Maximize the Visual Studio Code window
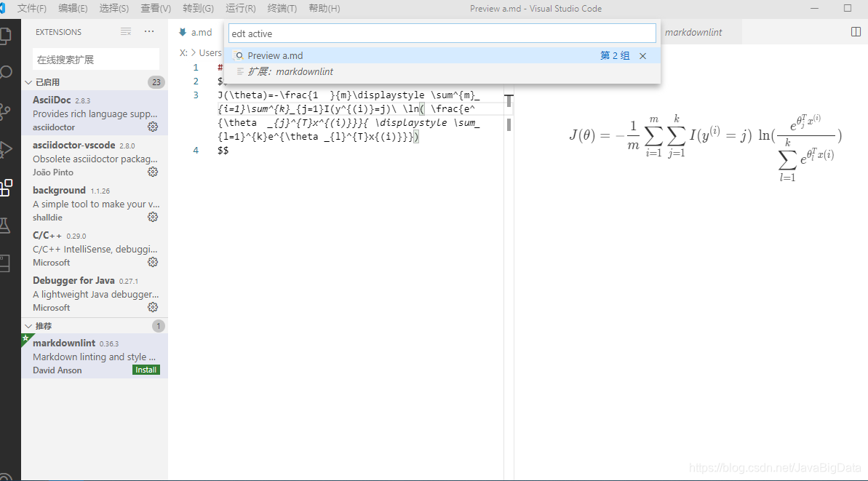Viewport: 868px width, 481px height. 848,8
